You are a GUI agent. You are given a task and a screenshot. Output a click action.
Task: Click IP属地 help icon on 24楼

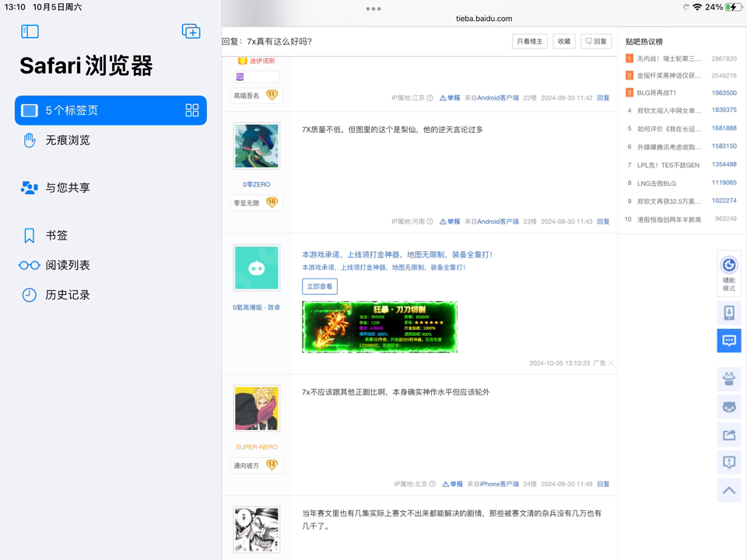point(432,485)
